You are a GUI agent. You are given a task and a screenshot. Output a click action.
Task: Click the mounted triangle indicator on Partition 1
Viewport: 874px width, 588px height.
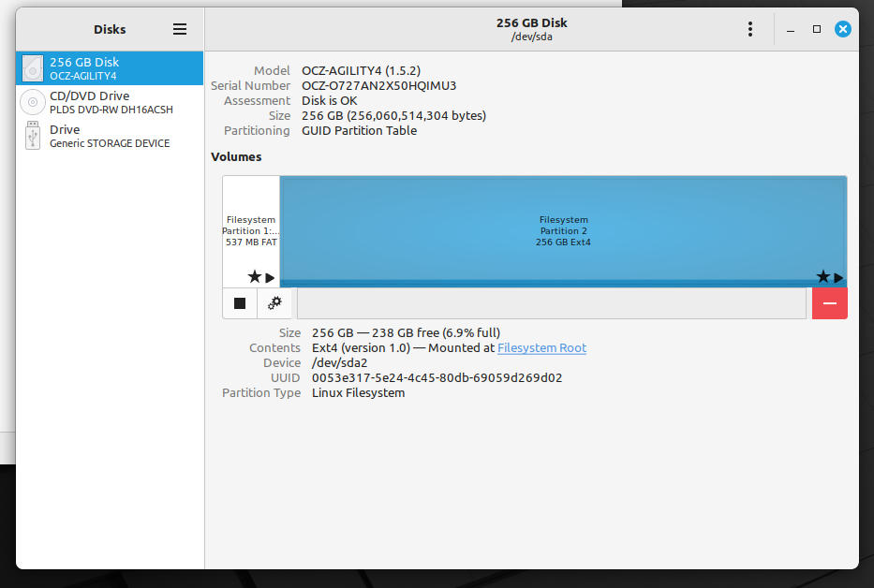pos(267,277)
